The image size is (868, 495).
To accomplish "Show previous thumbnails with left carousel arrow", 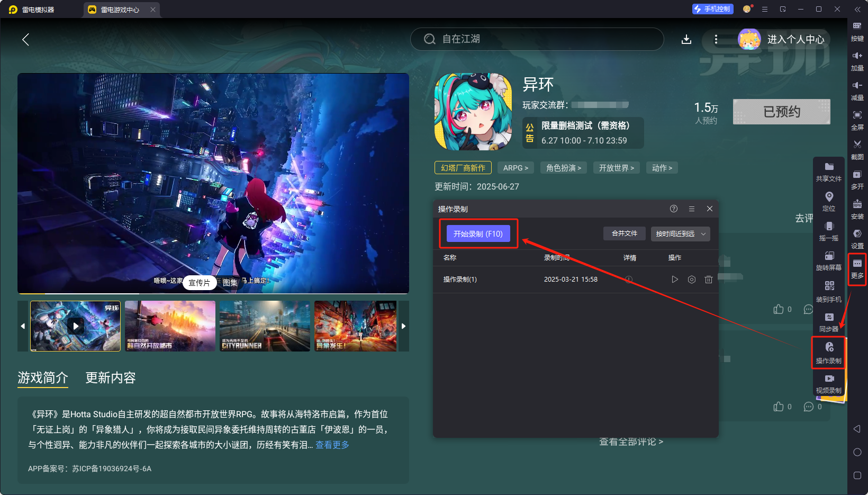I will [x=23, y=326].
